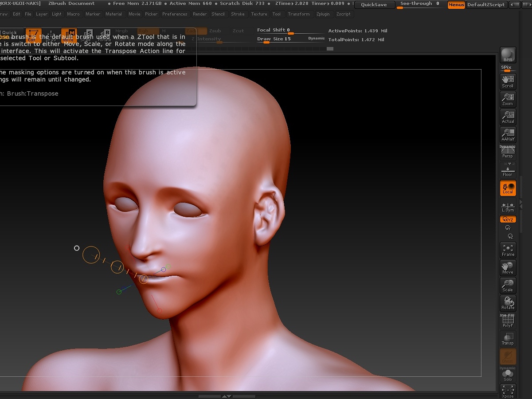Activate the AAHalf antialiased view
Viewport: 532px width, 399px height.
508,135
